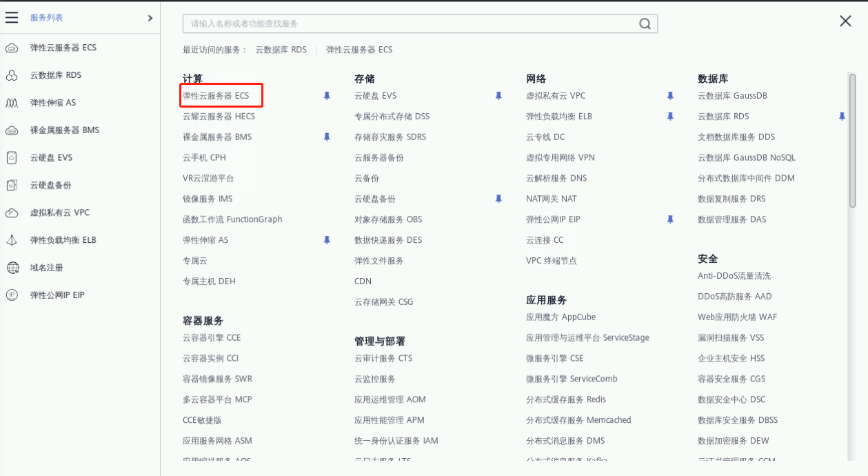Select 虚拟私有云 VPC in left sidebar
The height and width of the screenshot is (476, 868).
coord(59,213)
